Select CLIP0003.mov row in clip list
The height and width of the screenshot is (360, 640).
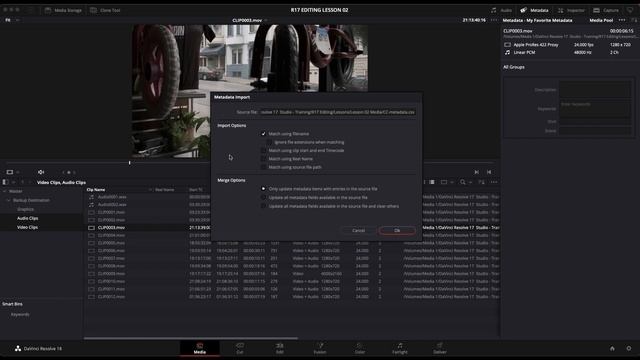(292, 227)
